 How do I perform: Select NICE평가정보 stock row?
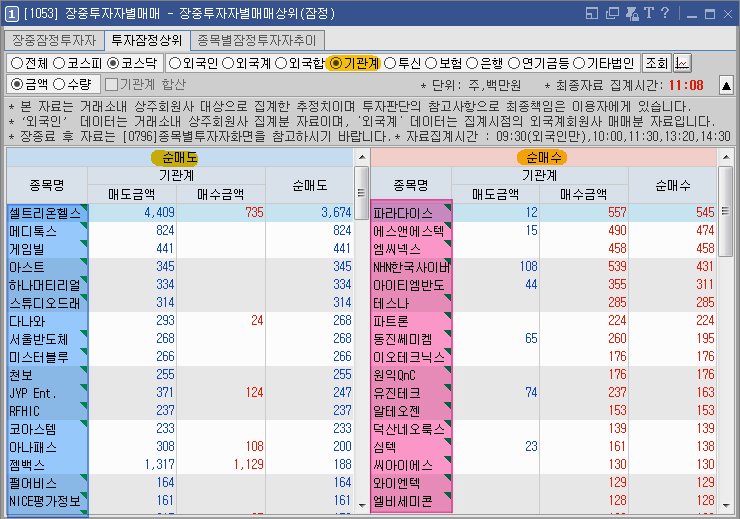pos(47,501)
